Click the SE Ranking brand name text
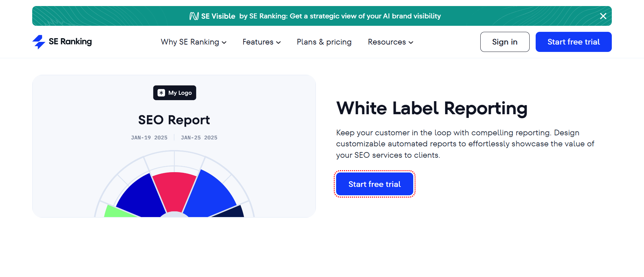 [70, 42]
